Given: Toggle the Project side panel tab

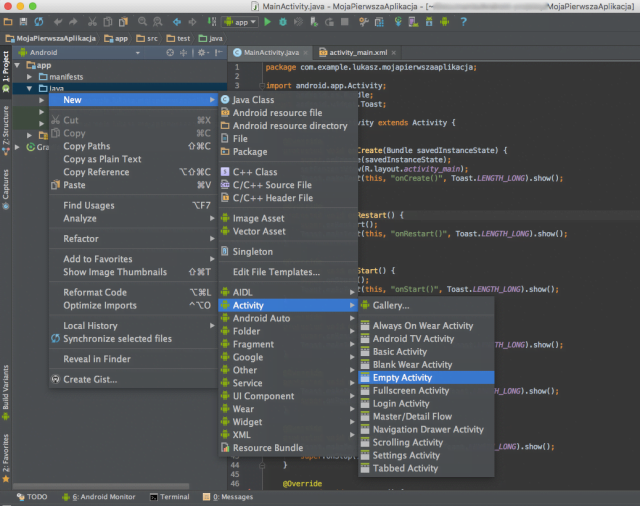Looking at the screenshot, I should (6, 68).
